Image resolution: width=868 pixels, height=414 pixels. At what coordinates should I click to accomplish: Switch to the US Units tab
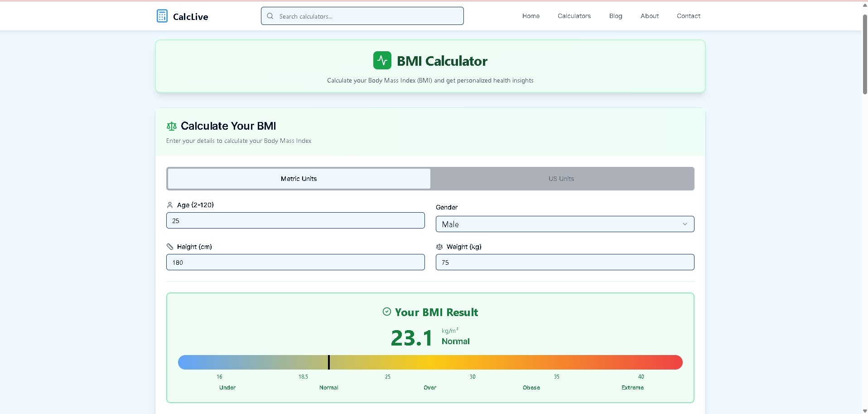point(561,179)
